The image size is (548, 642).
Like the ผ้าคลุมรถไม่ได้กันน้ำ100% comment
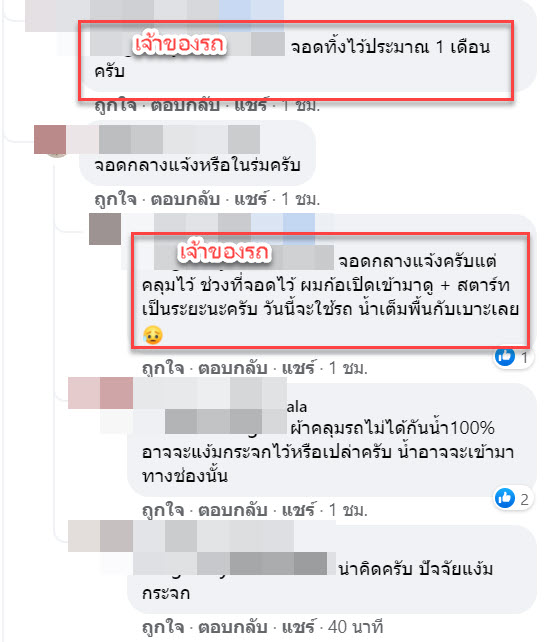pos(163,510)
